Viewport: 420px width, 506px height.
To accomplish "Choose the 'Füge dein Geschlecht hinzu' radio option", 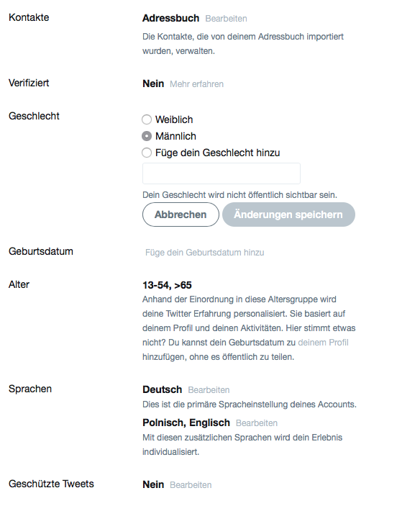I will (147, 153).
